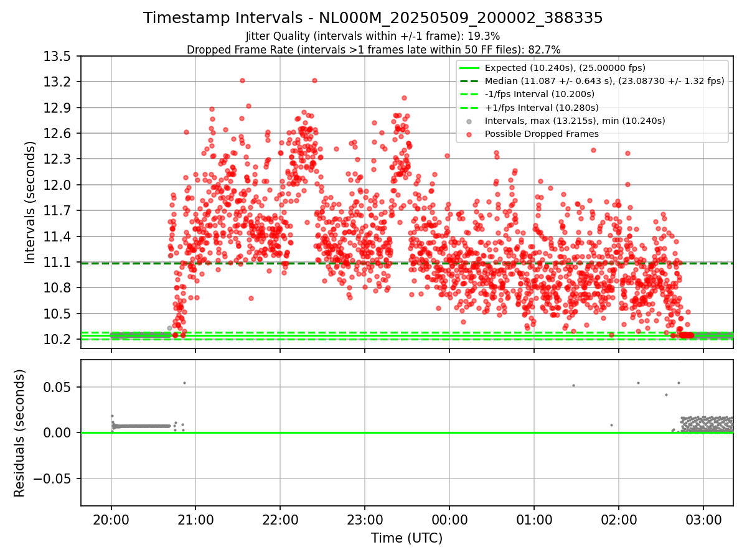
Task: Click the plot title "Timestamp Intervals - NL000M_20250509_200002_388335"
Action: coord(373,18)
